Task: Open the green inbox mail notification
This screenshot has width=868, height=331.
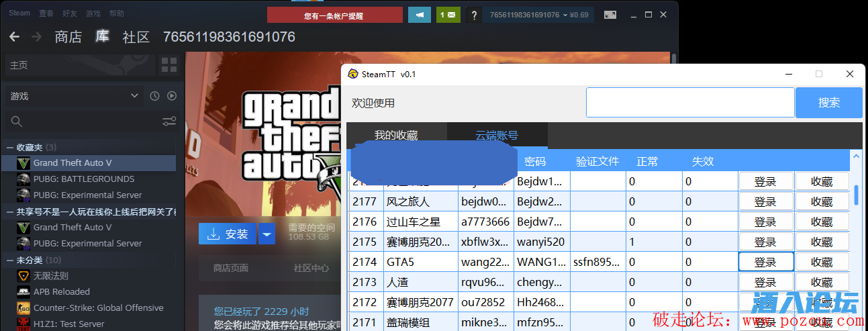Action: [448, 14]
